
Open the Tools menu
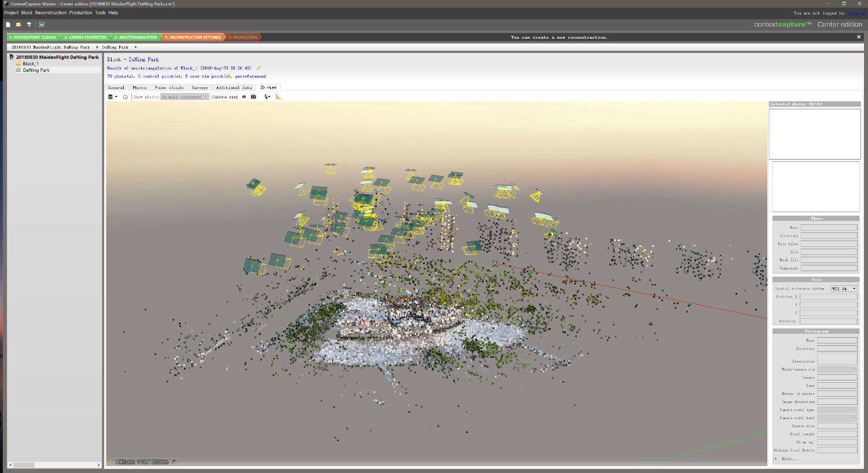point(101,13)
